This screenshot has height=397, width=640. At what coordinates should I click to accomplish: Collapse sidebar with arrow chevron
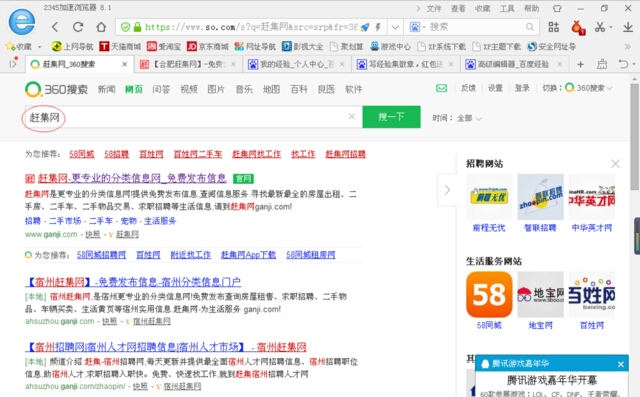(447, 190)
